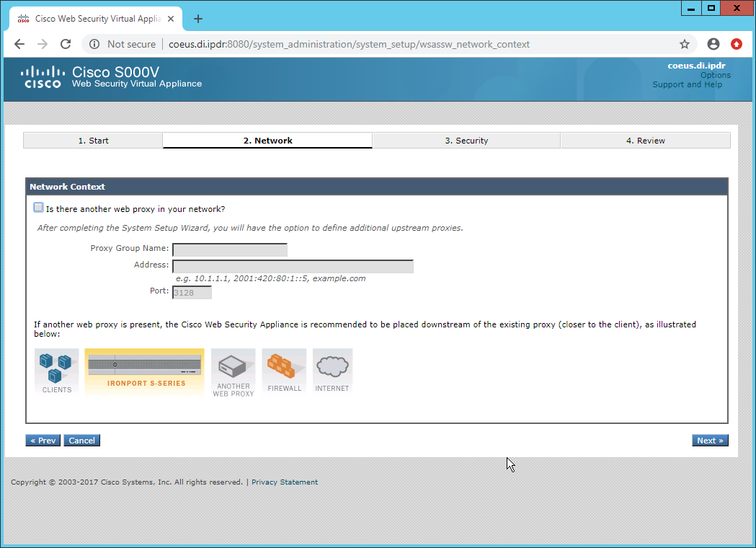Jump to the 3. Security wizard step
Image resolution: width=756 pixels, height=548 pixels.
(466, 141)
